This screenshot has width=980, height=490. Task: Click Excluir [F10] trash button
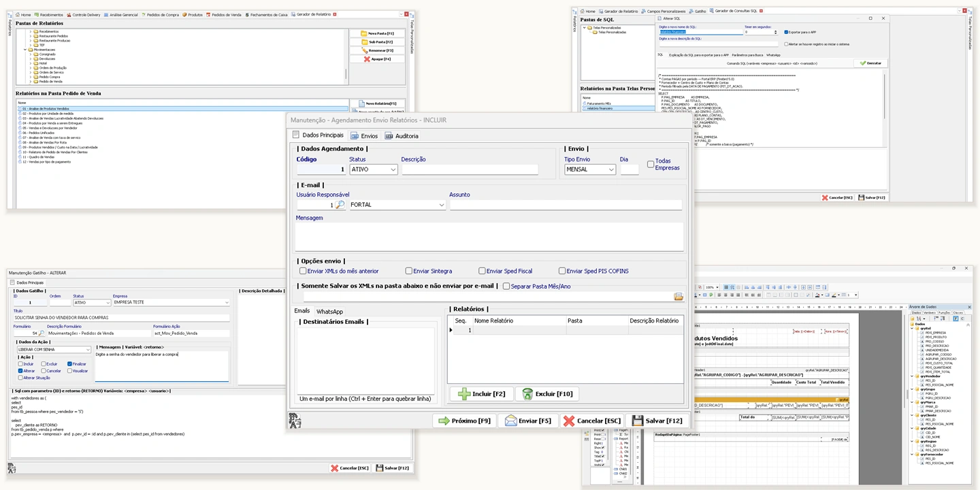click(x=547, y=393)
